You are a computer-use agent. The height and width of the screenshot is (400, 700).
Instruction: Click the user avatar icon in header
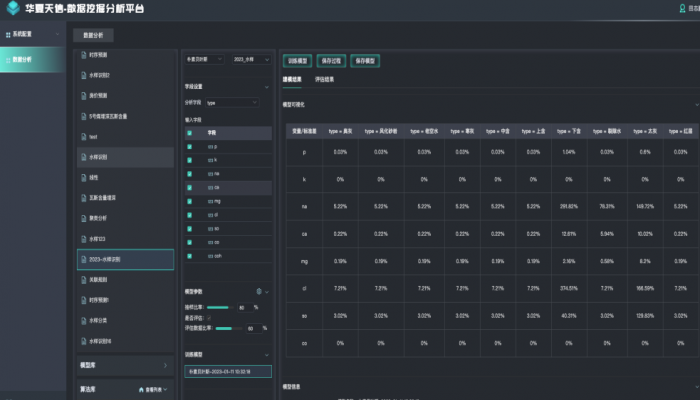683,9
